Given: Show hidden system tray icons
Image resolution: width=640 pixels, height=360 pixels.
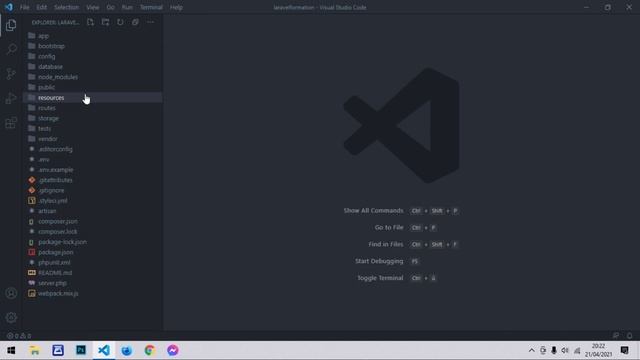Looking at the screenshot, I should point(531,350).
